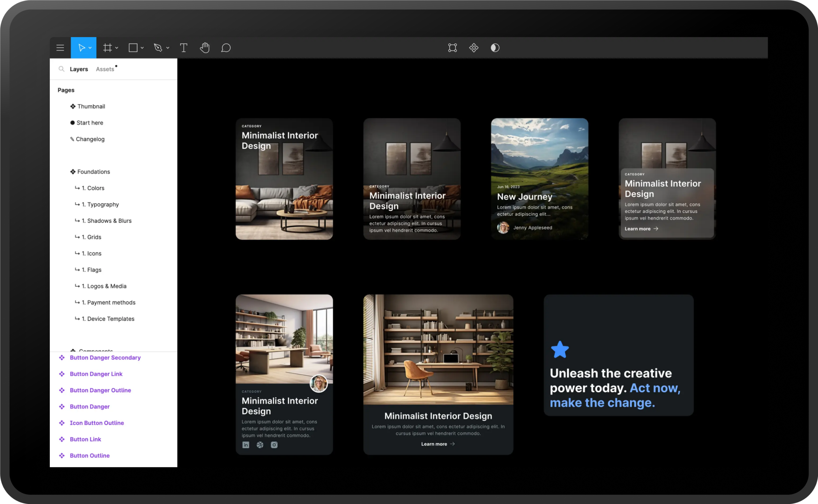Select the Pen tool
818x504 pixels.
(x=158, y=47)
